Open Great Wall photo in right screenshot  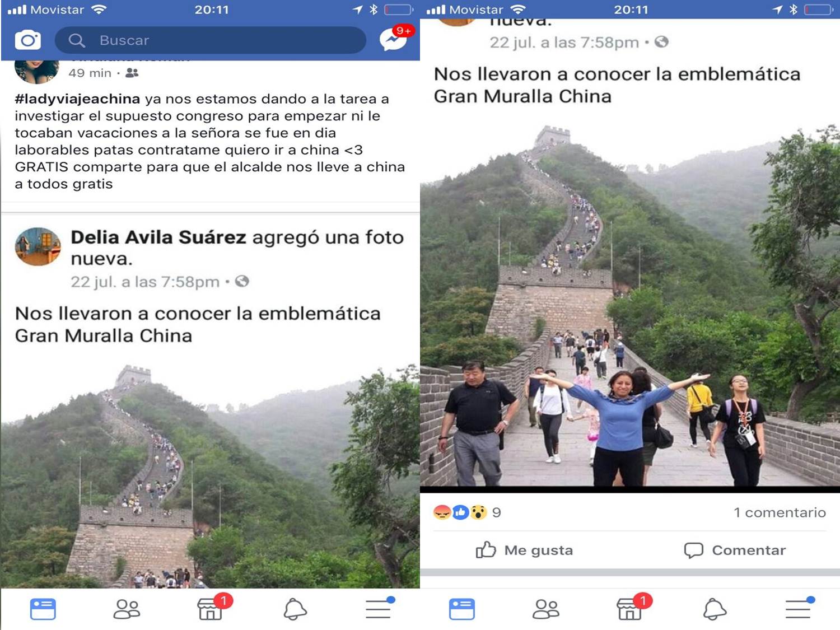[630, 305]
